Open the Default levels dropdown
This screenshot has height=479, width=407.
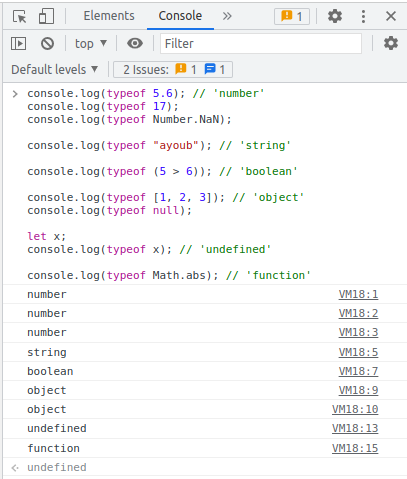pos(54,70)
